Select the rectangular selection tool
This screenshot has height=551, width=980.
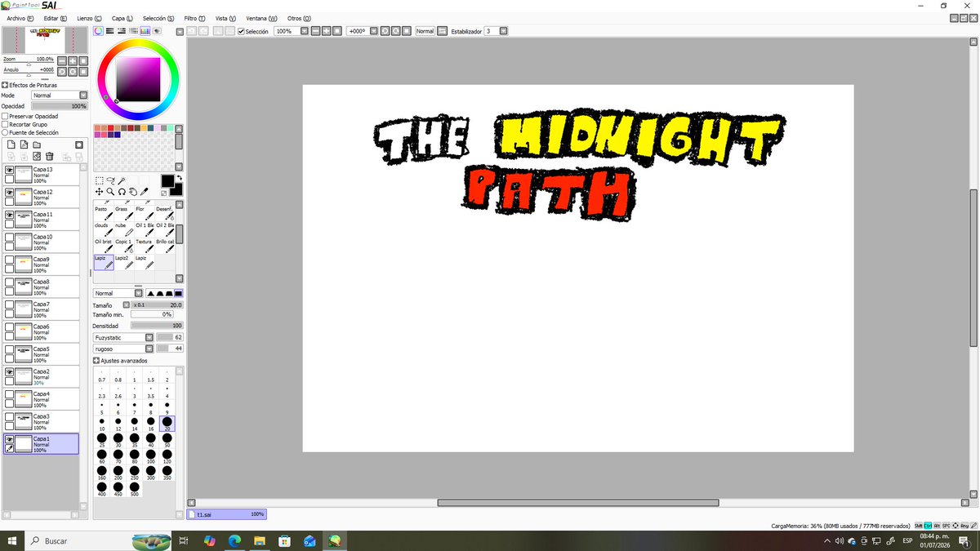99,180
